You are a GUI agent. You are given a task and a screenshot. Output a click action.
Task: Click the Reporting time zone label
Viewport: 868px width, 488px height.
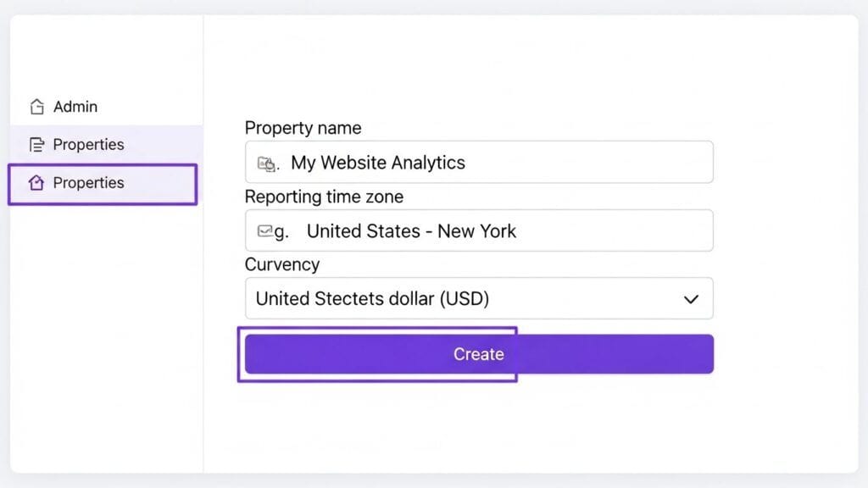click(324, 197)
